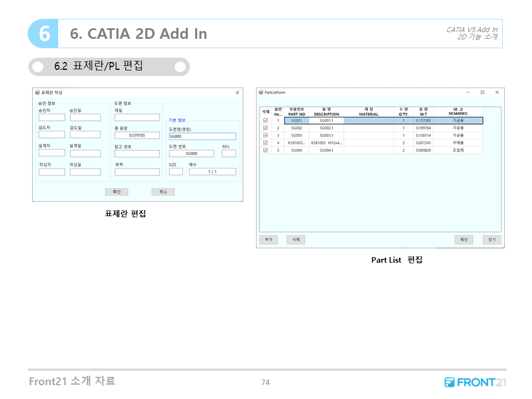Click the 확인 button in PartListForm
The width and height of the screenshot is (532, 399).
[464, 240]
